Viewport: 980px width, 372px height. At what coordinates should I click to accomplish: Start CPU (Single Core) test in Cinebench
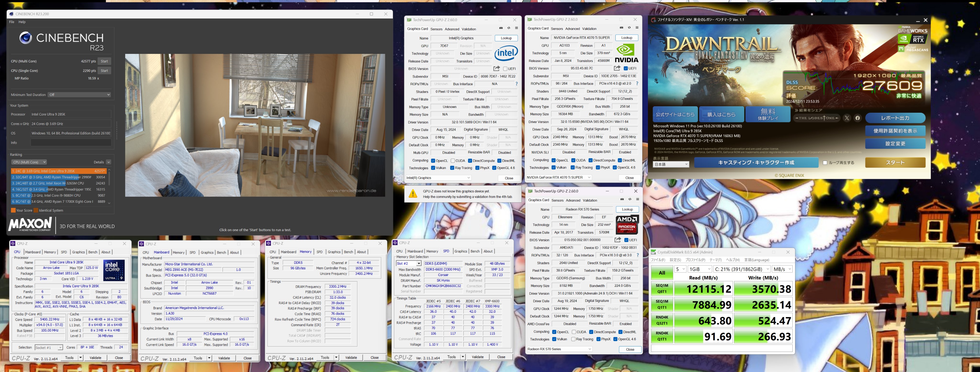(104, 71)
